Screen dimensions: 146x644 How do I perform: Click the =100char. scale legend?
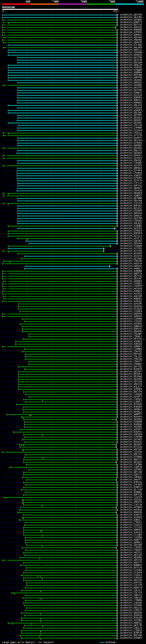(x=109, y=642)
